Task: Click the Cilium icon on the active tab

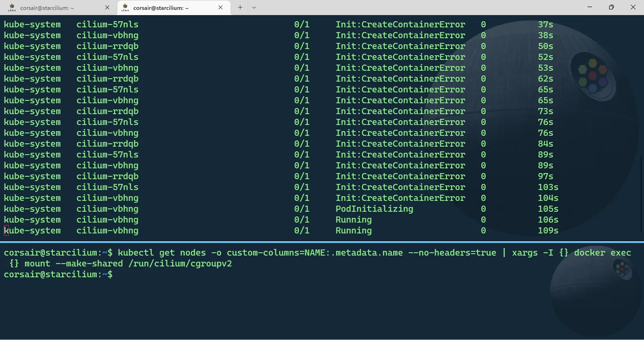Action: pyautogui.click(x=125, y=8)
